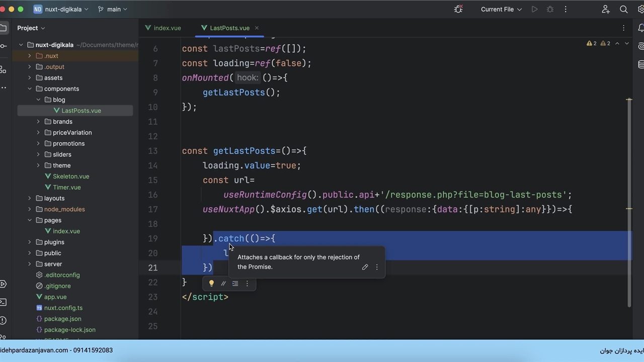The height and width of the screenshot is (362, 644).
Task: Open Skeleton.vue file in tree
Action: pyautogui.click(x=70, y=176)
